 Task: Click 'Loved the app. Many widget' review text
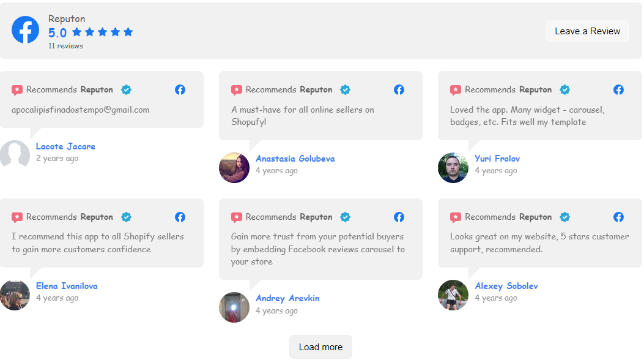click(x=527, y=116)
